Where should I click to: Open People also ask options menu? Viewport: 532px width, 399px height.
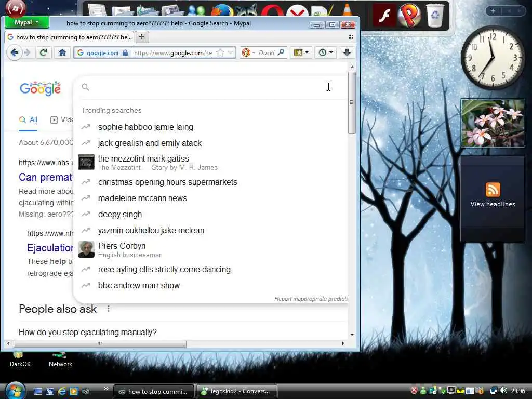(x=109, y=309)
